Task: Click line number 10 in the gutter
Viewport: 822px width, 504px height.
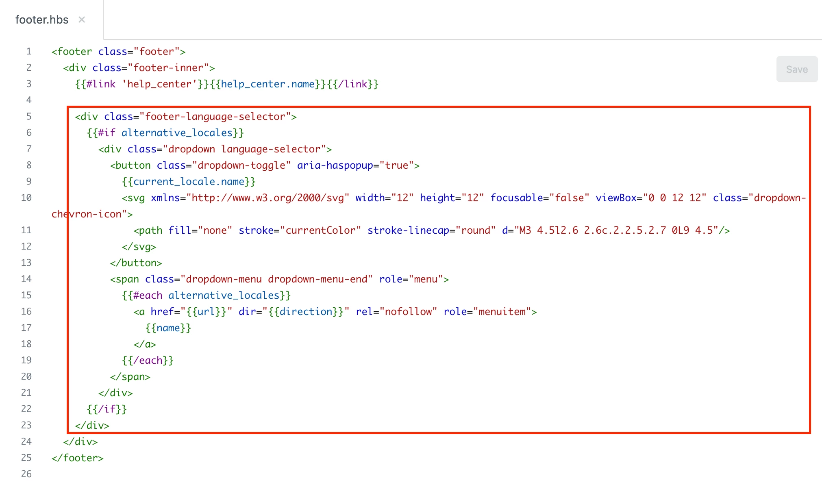Action: pyautogui.click(x=26, y=198)
